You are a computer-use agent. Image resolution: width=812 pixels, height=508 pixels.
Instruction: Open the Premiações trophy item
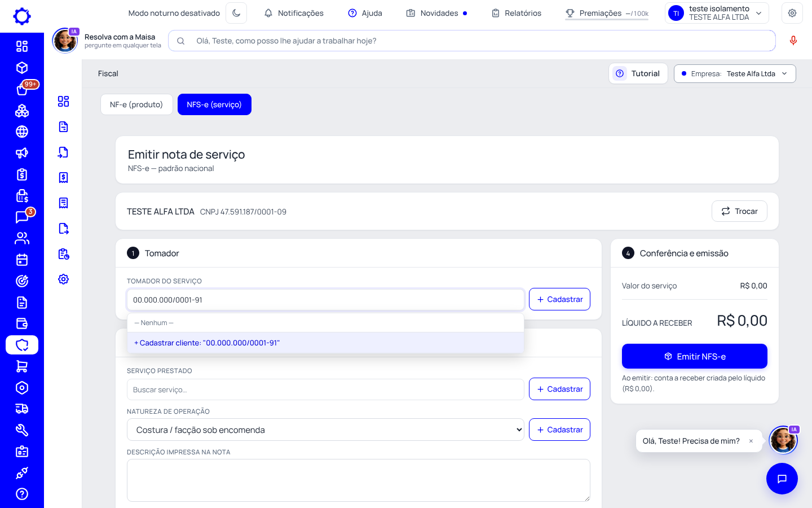[607, 13]
